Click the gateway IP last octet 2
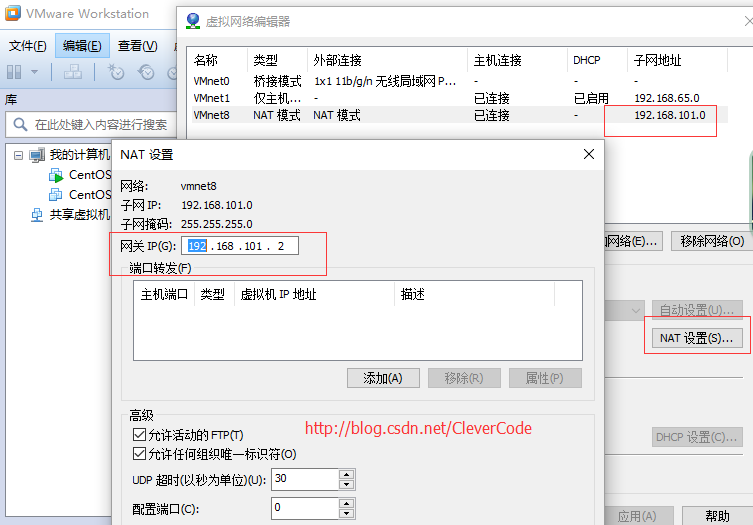The image size is (753, 525). (281, 246)
